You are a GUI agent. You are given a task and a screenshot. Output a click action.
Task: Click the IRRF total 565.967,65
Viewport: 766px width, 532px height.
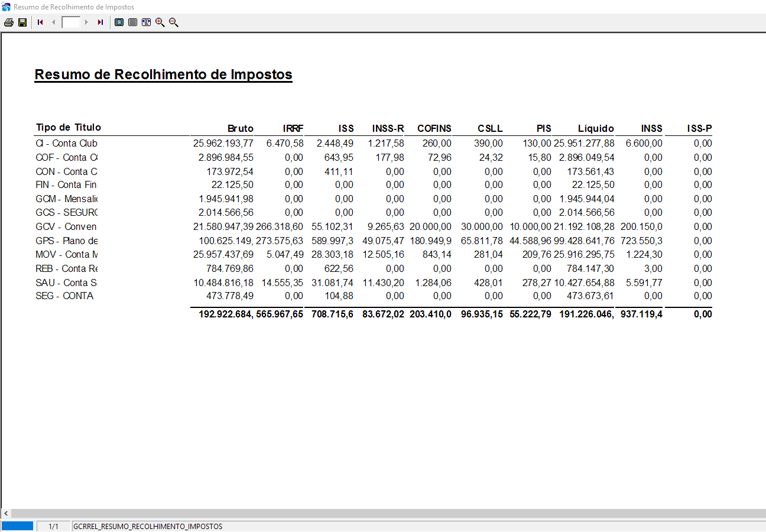[280, 314]
